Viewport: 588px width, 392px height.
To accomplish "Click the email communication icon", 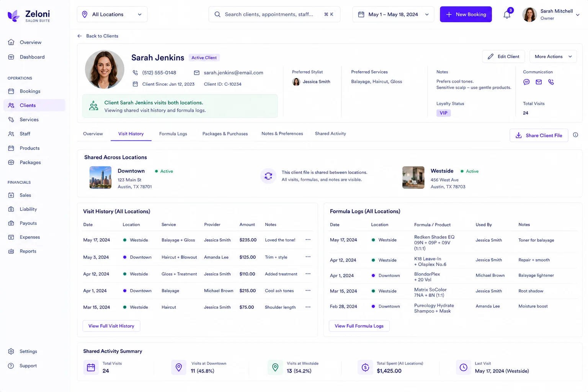I will click(539, 82).
